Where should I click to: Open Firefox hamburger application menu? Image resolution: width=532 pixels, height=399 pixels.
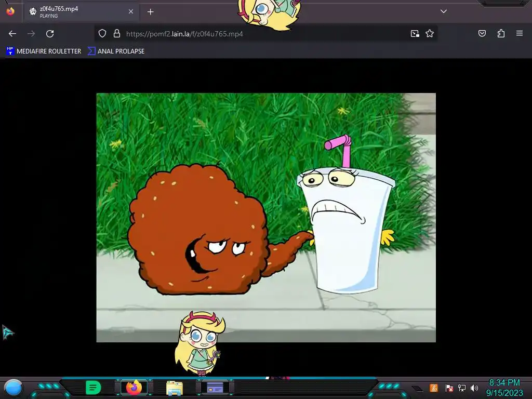520,33
